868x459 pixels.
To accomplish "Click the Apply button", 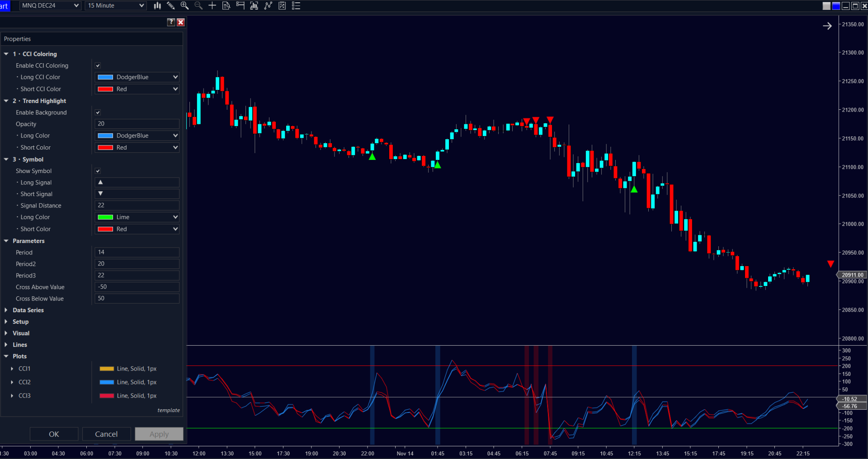I will pos(159,434).
